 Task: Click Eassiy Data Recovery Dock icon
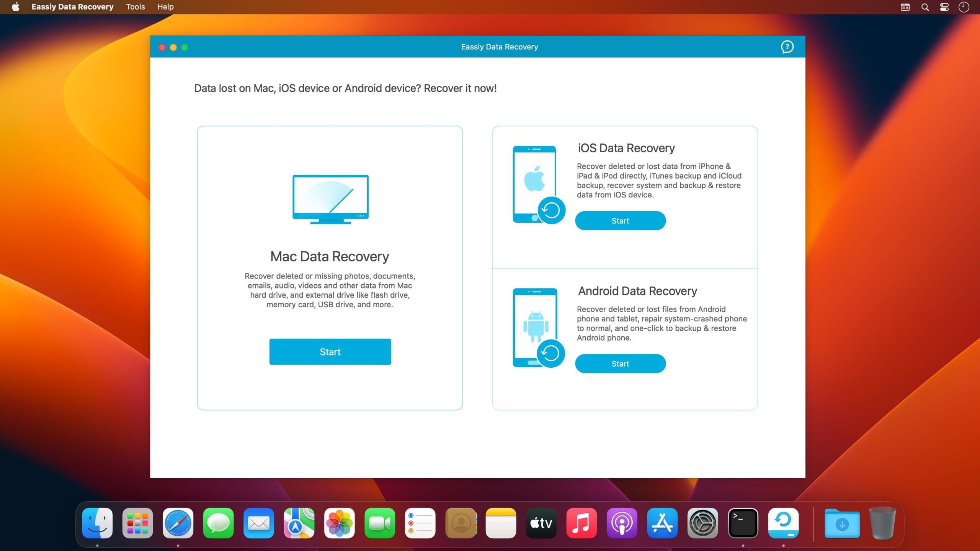point(784,523)
